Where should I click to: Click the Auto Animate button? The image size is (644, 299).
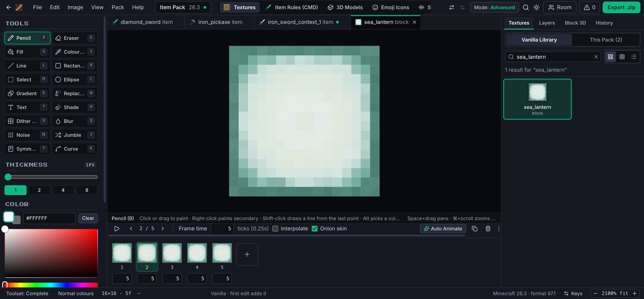point(443,229)
